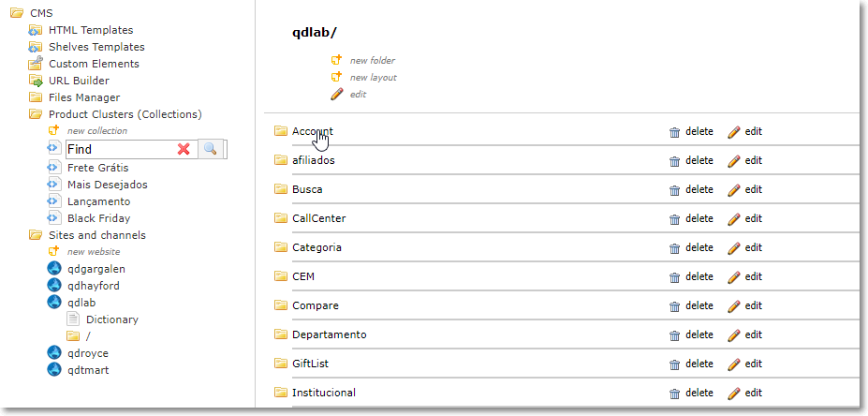The height and width of the screenshot is (416, 868).
Task: Click the new collection link
Action: (96, 131)
